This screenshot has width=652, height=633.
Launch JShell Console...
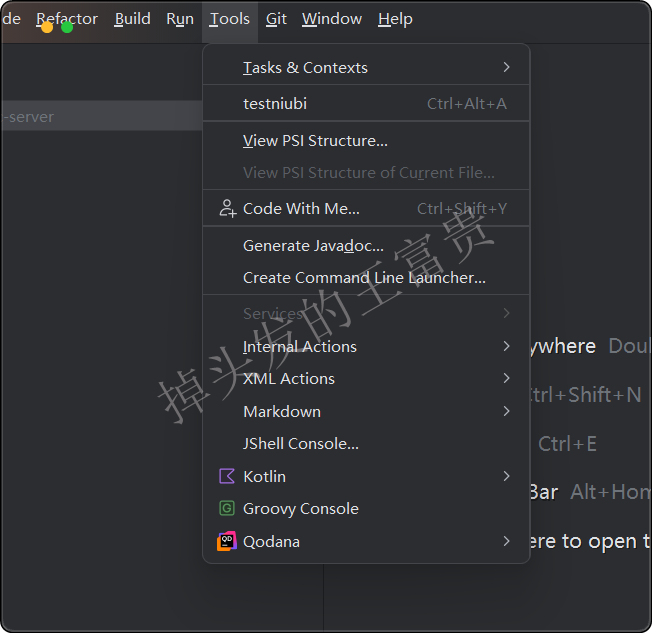tap(366, 444)
